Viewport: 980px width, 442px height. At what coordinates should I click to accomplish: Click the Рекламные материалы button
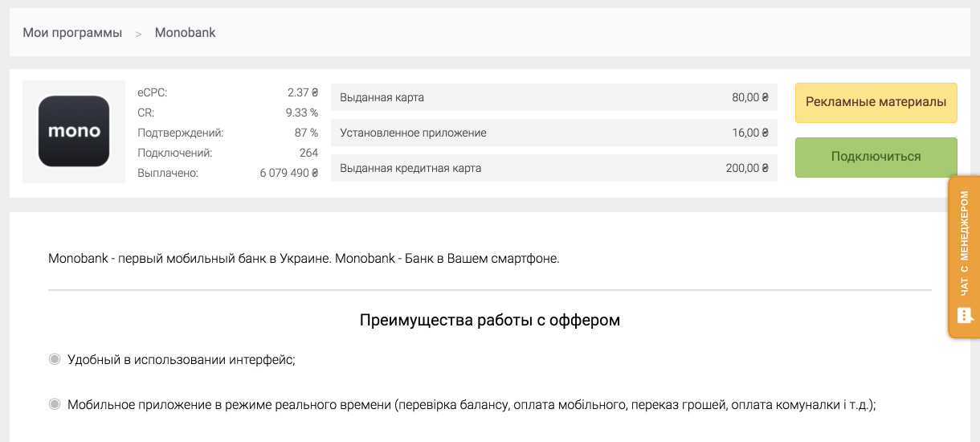point(876,103)
